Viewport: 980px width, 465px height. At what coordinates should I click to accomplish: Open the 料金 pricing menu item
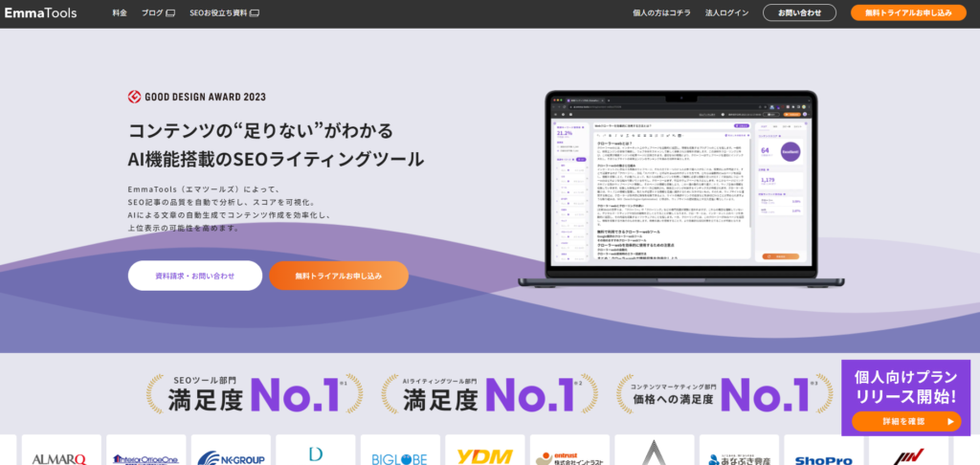pyautogui.click(x=119, y=13)
